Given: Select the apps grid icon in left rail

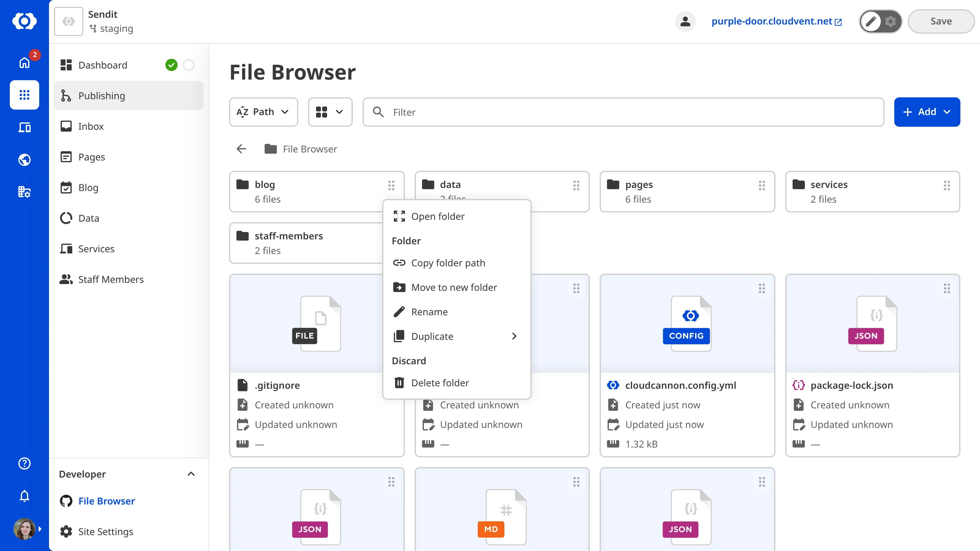Looking at the screenshot, I should click(x=24, y=95).
